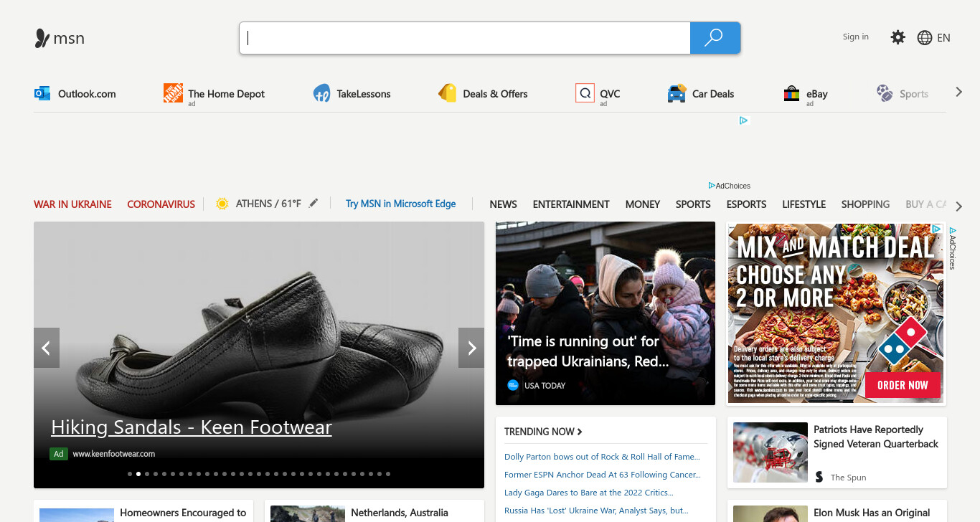Click the blue search magnifier button
This screenshot has height=522, width=980.
pos(715,38)
